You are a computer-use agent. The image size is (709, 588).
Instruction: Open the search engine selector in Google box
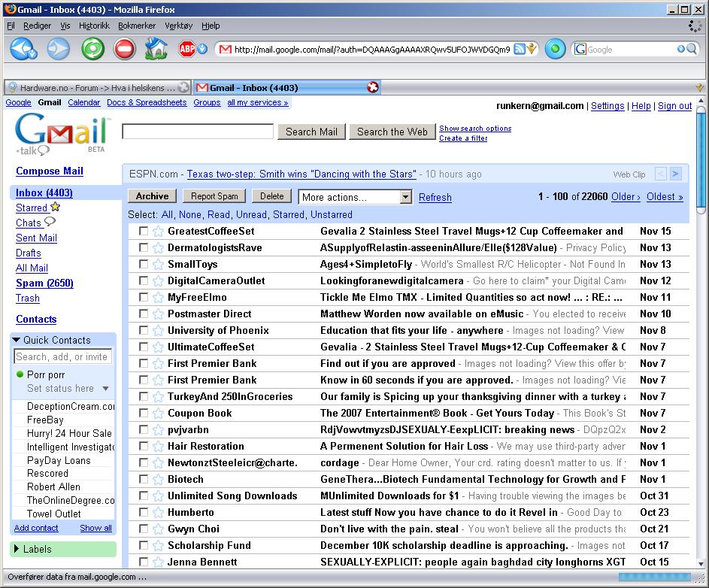tap(580, 49)
